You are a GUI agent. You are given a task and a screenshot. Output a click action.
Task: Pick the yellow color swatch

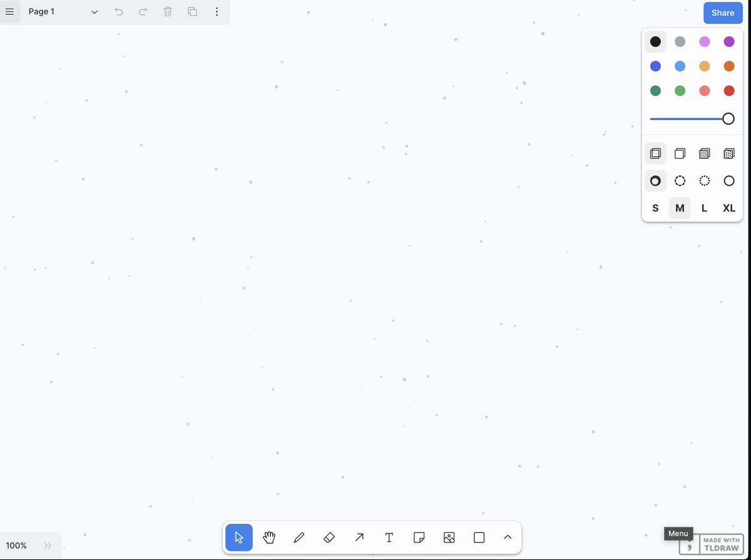705,66
